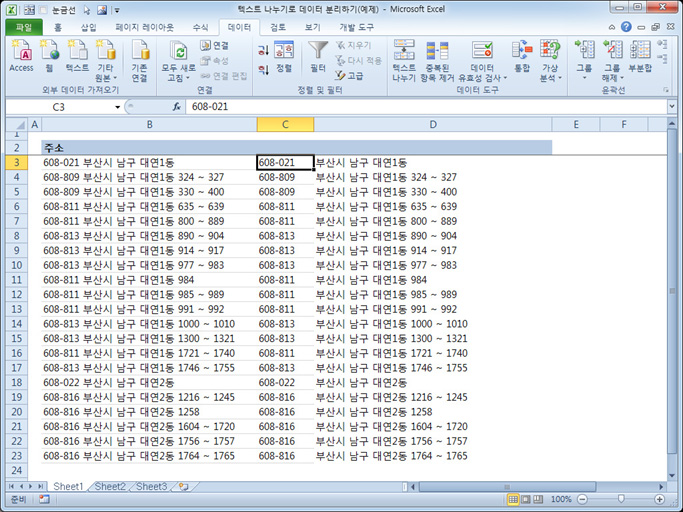Insert new worksheet tab icon

pyautogui.click(x=183, y=486)
